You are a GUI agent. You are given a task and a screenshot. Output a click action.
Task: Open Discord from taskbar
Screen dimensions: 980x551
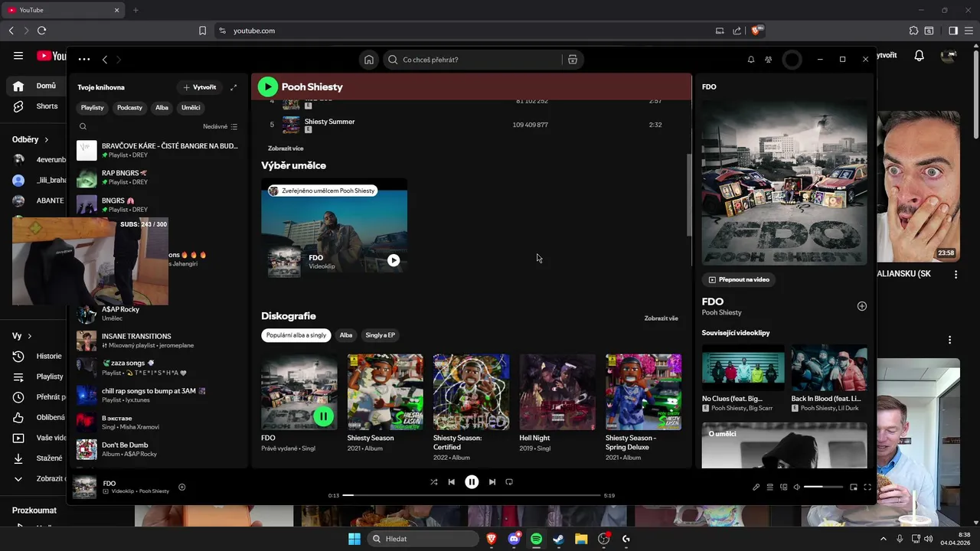pyautogui.click(x=514, y=539)
